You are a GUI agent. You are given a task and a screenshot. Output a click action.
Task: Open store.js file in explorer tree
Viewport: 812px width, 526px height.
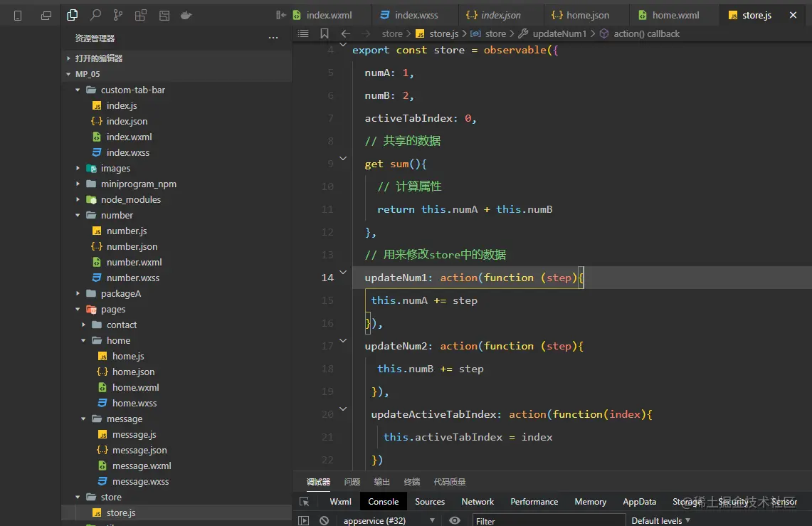click(x=176, y=512)
